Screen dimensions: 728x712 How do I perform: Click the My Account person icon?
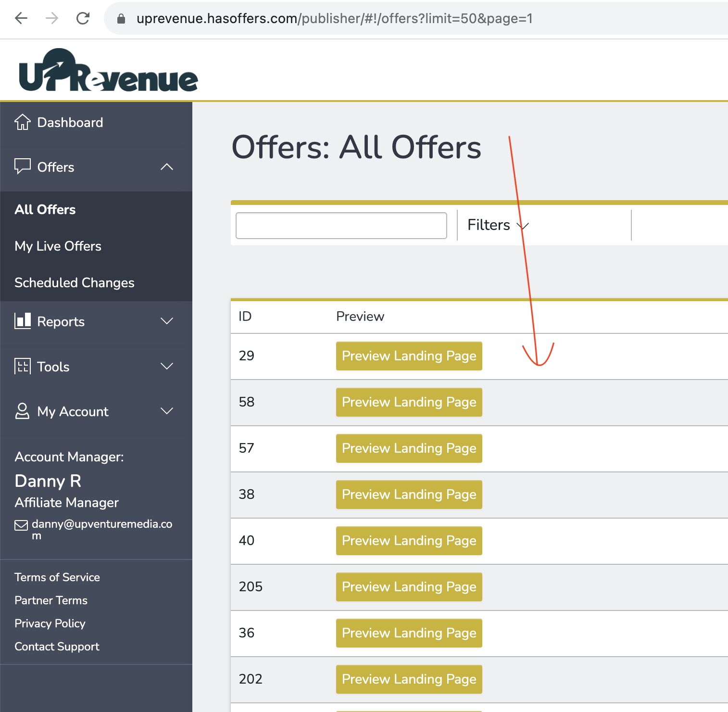23,411
